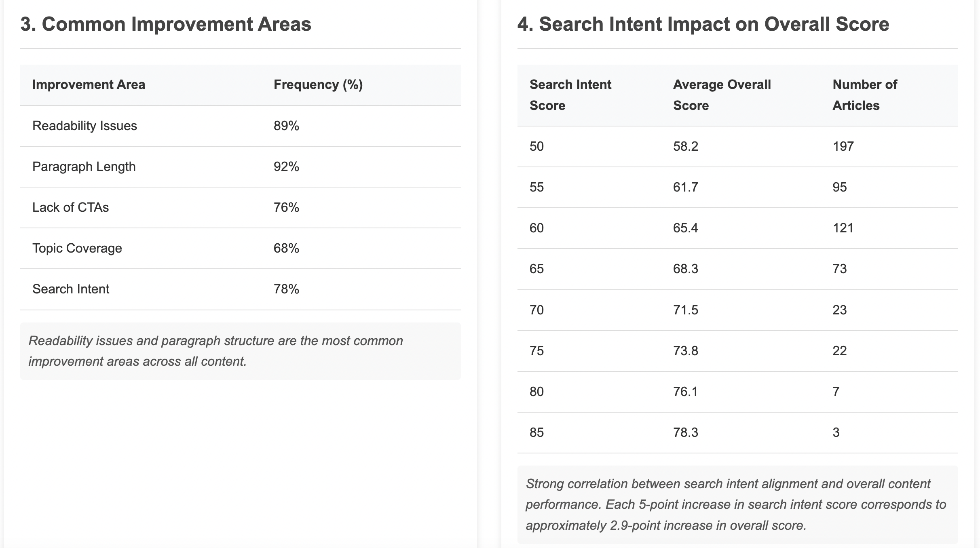Viewport: 980px width, 548px height.
Task: Click the "Average Overall Score" column header
Action: (x=722, y=95)
